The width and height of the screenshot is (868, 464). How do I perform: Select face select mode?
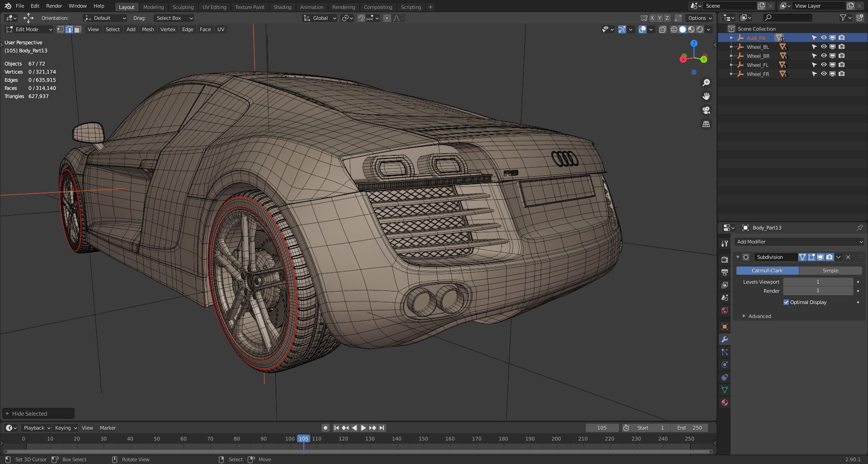click(x=78, y=29)
